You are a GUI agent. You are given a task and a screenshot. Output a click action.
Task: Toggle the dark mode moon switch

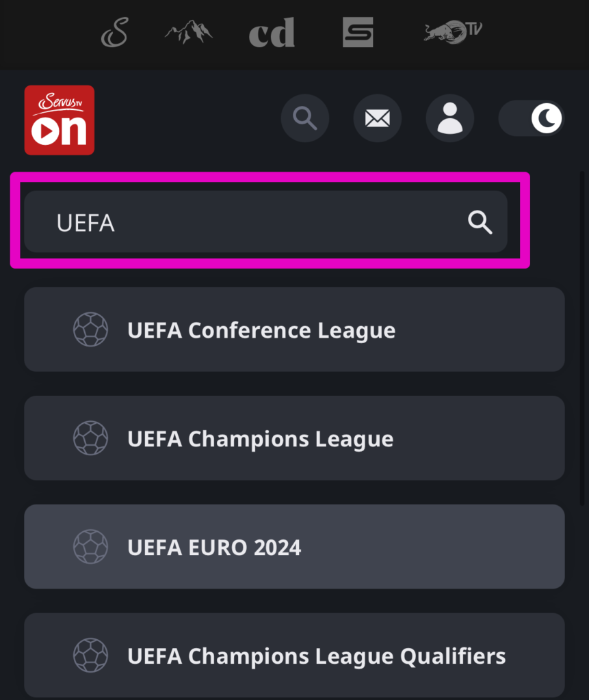click(x=532, y=119)
